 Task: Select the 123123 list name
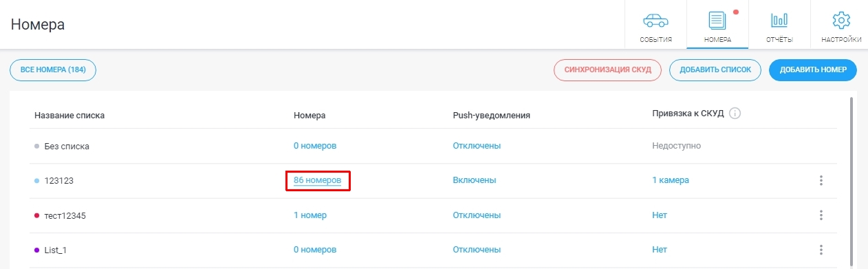pyautogui.click(x=58, y=180)
